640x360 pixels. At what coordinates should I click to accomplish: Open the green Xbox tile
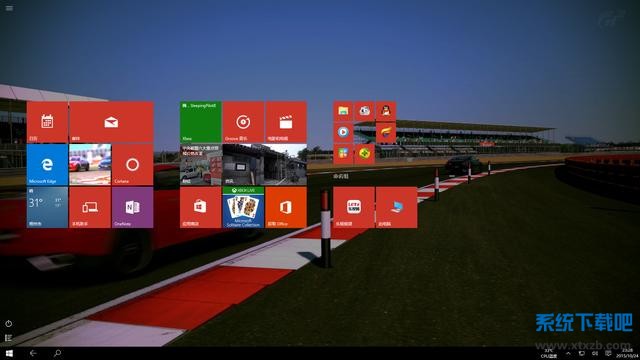pyautogui.click(x=200, y=122)
